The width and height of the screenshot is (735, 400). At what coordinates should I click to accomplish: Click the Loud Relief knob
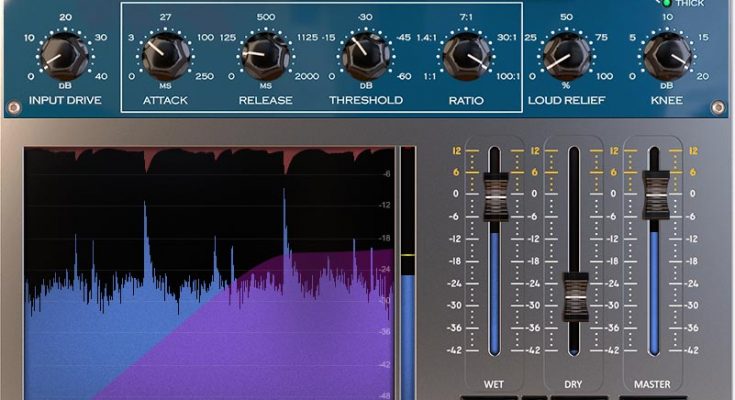[567, 56]
